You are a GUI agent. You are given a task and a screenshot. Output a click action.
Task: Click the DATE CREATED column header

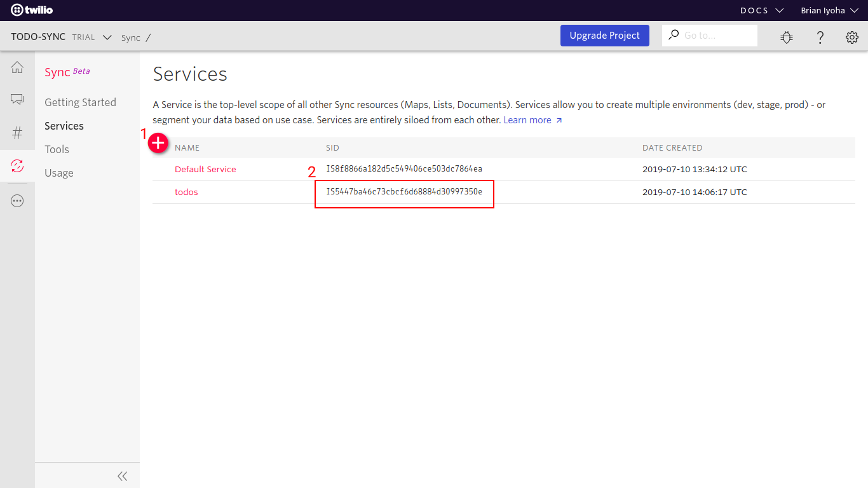672,147
